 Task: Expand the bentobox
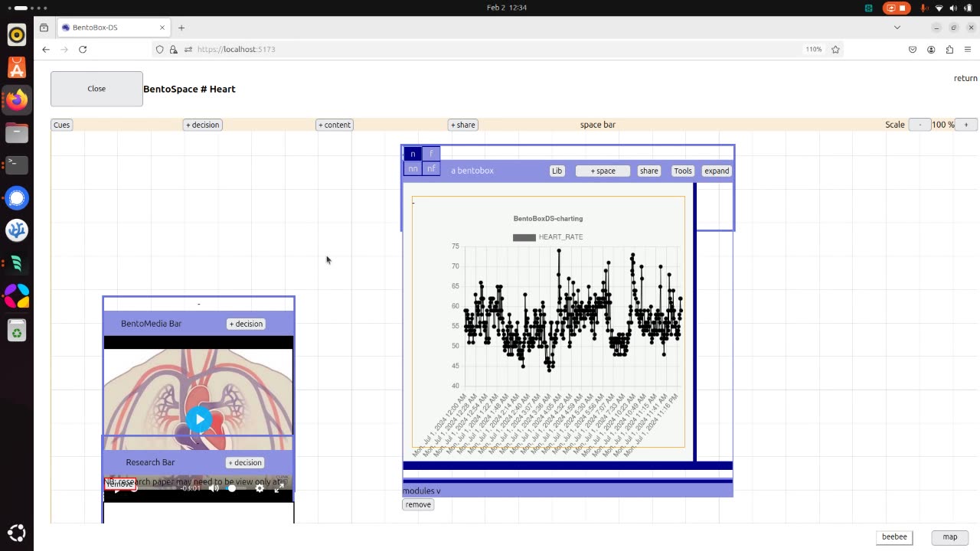tap(717, 171)
